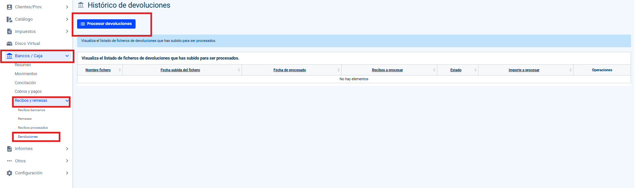Go to Recibos bancarios
The image size is (644, 188).
point(32,110)
